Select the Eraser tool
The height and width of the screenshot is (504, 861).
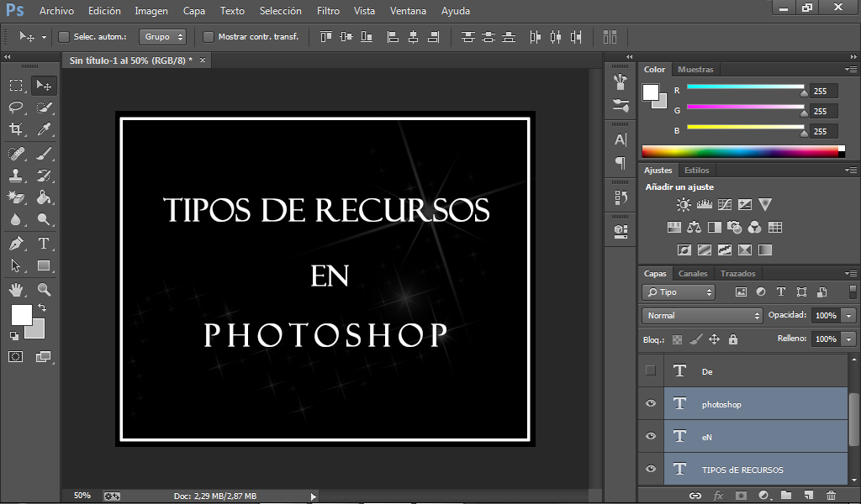pos(16,197)
